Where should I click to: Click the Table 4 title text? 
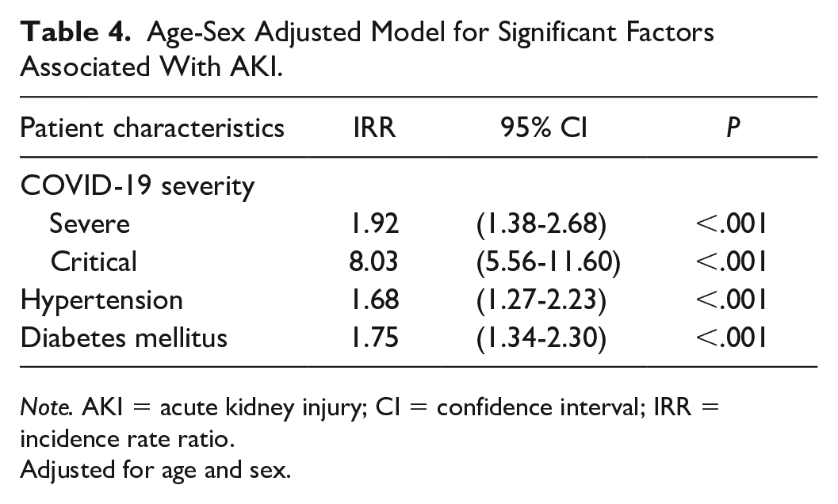[366, 49]
